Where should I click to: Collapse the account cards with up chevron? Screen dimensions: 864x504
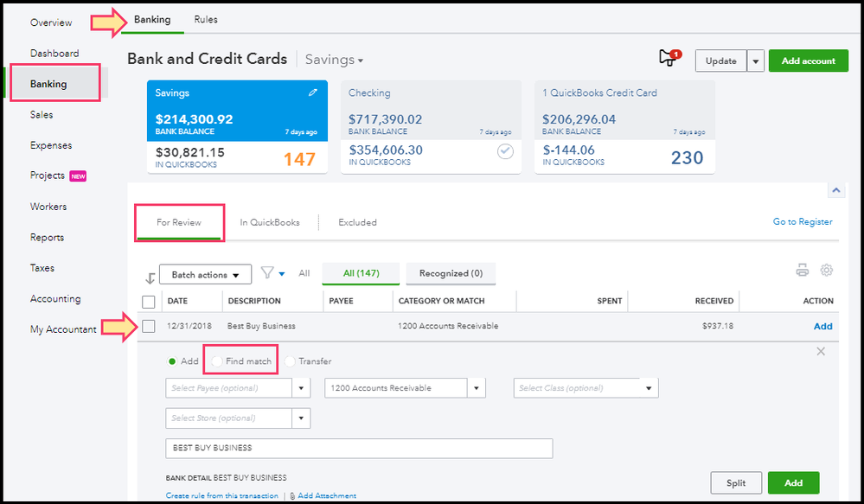tap(836, 190)
